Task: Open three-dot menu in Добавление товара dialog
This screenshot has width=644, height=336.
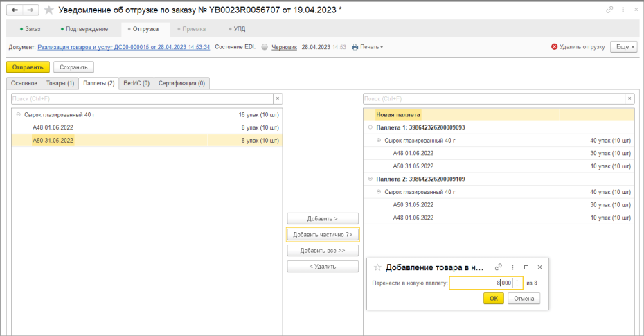Action: [x=512, y=267]
